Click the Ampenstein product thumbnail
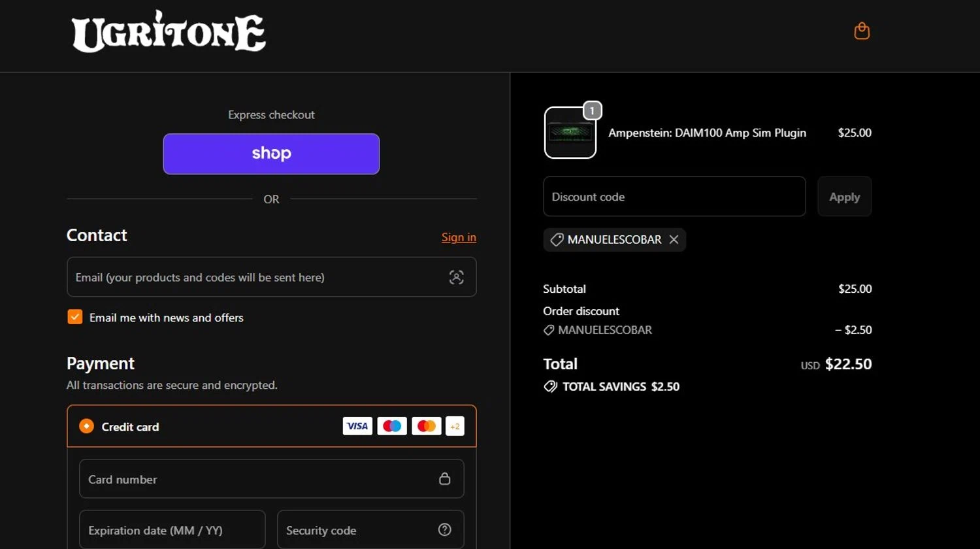Image resolution: width=980 pixels, height=549 pixels. pyautogui.click(x=570, y=133)
